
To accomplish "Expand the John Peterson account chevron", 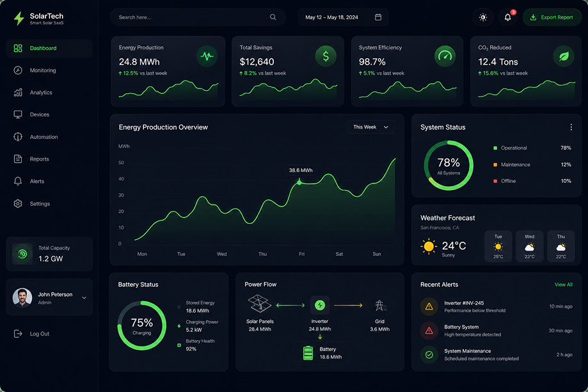I will (x=84, y=297).
